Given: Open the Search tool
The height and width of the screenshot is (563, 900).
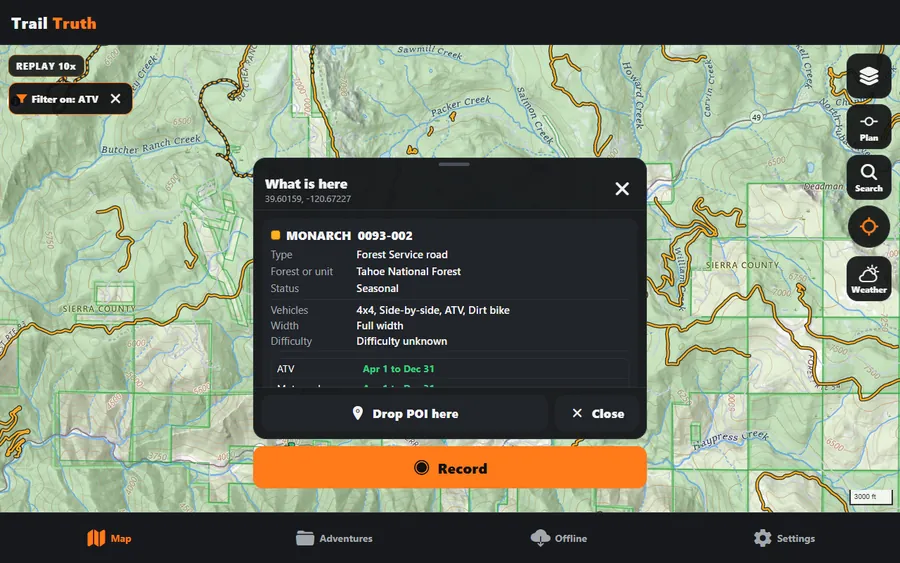Looking at the screenshot, I should click(x=868, y=177).
